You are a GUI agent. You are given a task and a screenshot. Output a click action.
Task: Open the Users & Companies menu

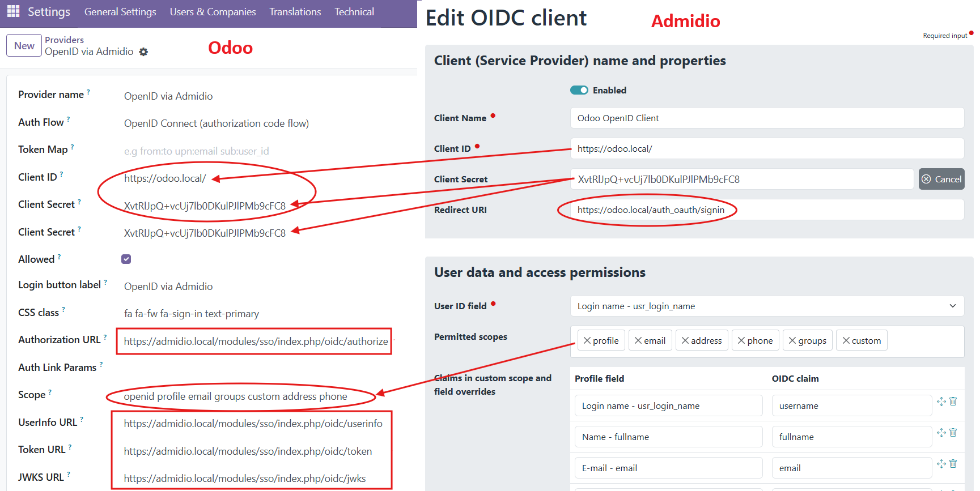[213, 12]
